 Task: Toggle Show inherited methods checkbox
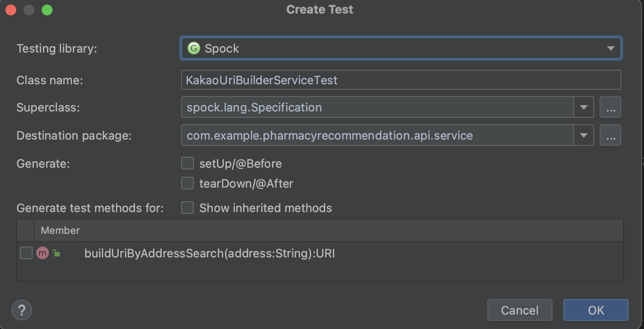click(187, 208)
